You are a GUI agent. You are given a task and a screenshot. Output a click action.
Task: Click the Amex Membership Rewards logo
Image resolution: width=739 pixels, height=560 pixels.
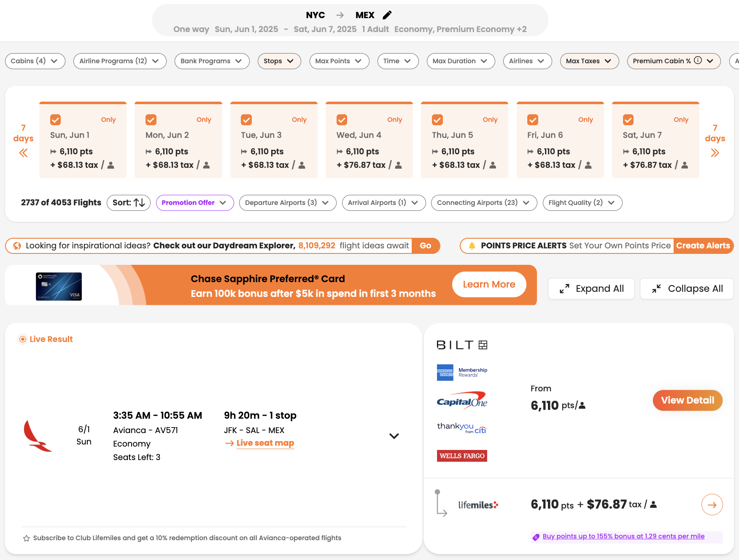[x=462, y=372]
